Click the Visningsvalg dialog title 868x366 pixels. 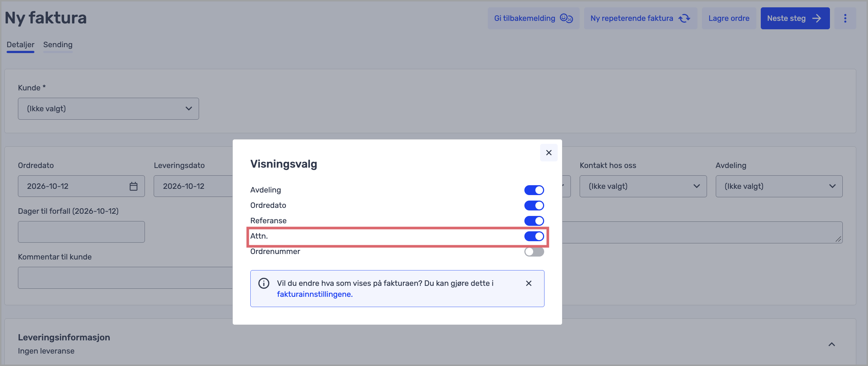point(284,164)
